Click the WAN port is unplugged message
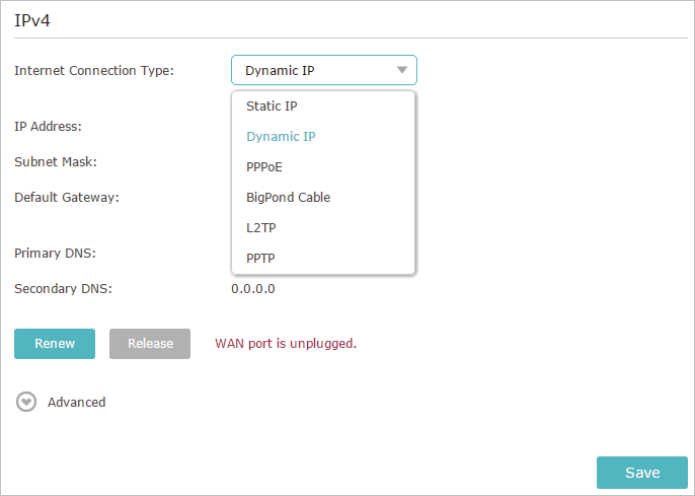This screenshot has width=695, height=496. [286, 344]
